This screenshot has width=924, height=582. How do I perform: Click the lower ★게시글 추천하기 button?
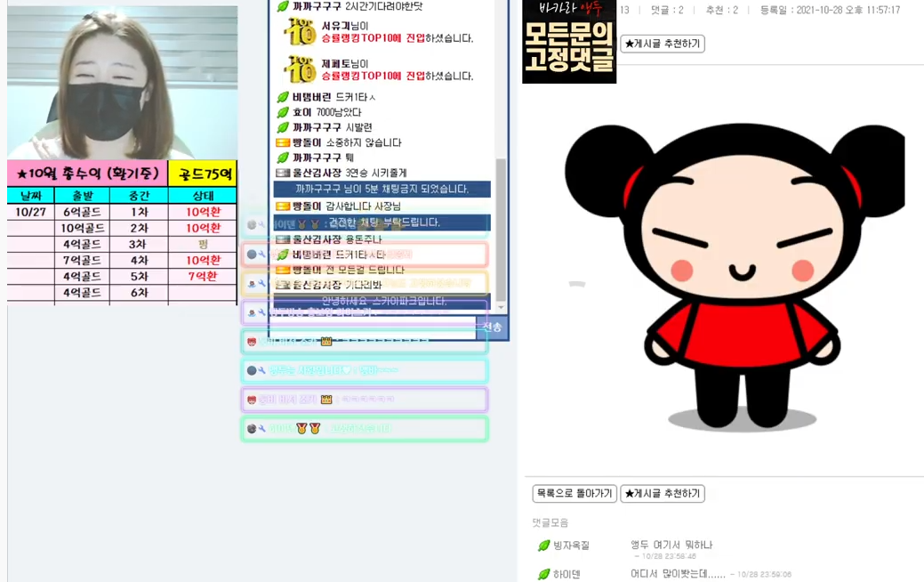point(663,494)
